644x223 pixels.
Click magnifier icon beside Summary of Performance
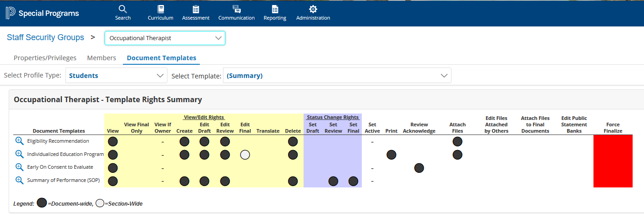pos(20,180)
